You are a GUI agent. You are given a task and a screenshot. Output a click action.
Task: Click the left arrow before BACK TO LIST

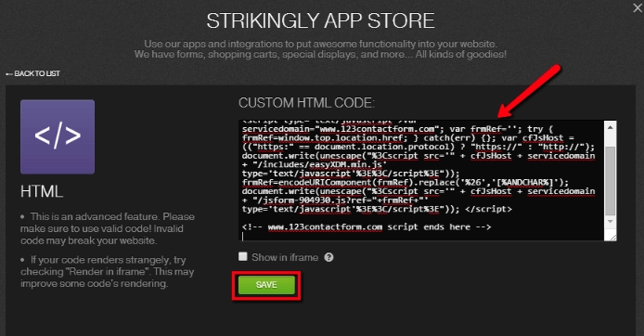point(9,74)
